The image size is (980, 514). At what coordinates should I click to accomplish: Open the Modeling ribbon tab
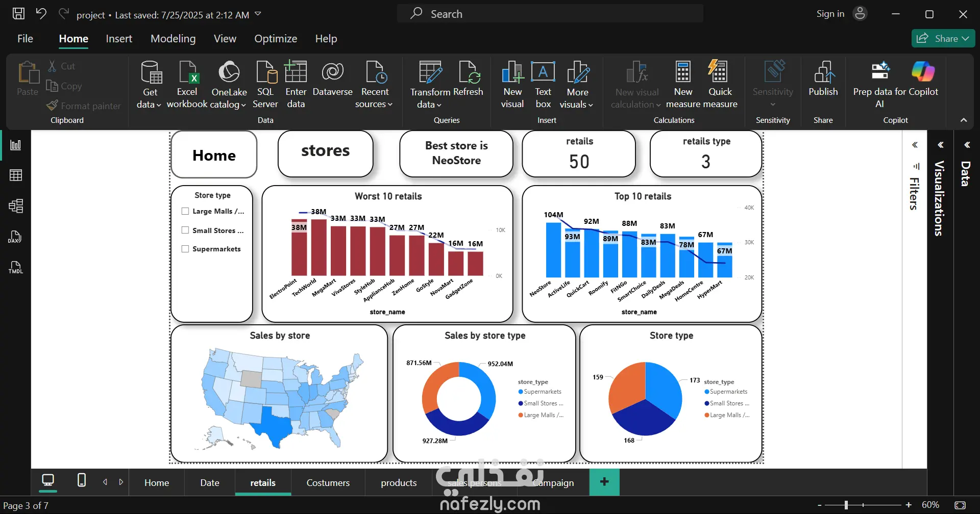point(173,39)
